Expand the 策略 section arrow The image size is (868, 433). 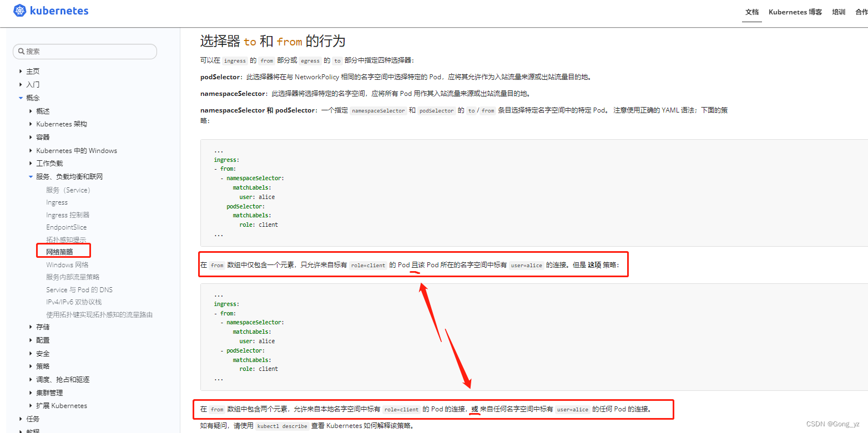tap(31, 366)
